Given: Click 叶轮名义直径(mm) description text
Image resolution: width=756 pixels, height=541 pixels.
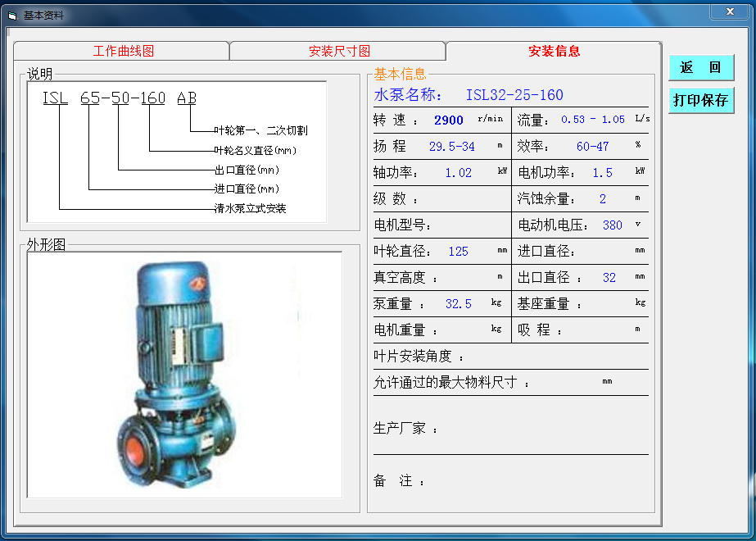Looking at the screenshot, I should pyautogui.click(x=255, y=151).
